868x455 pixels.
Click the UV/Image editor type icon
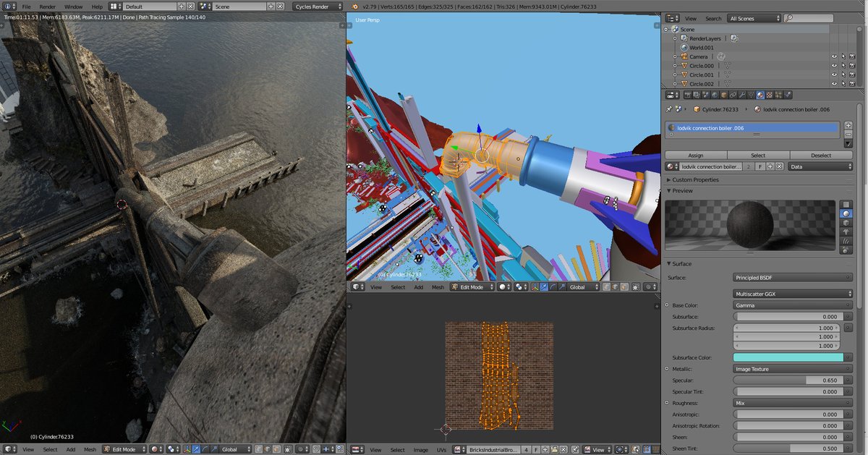point(357,450)
